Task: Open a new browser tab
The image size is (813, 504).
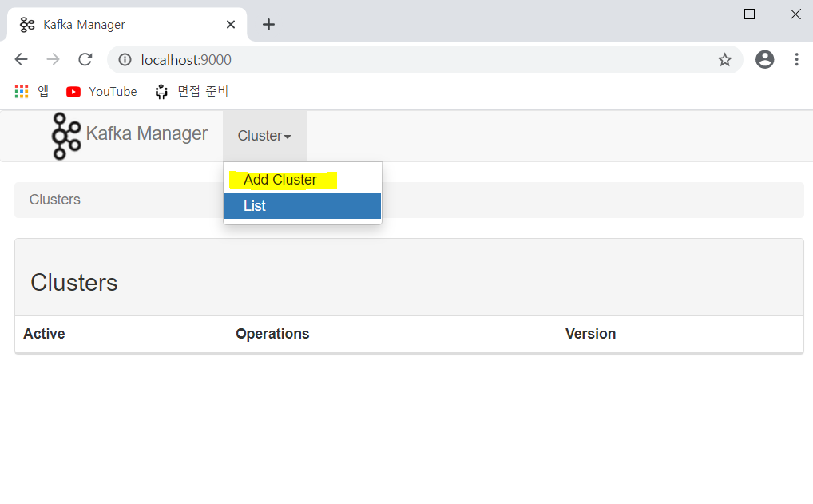Action: (268, 25)
